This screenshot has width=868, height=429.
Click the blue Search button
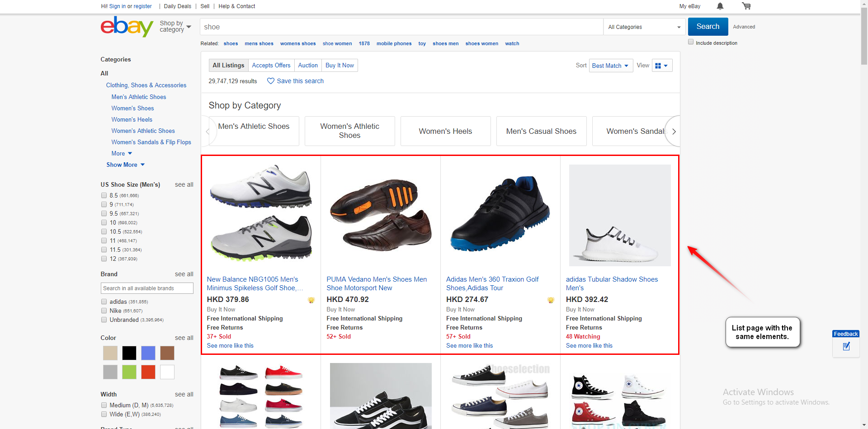click(708, 27)
